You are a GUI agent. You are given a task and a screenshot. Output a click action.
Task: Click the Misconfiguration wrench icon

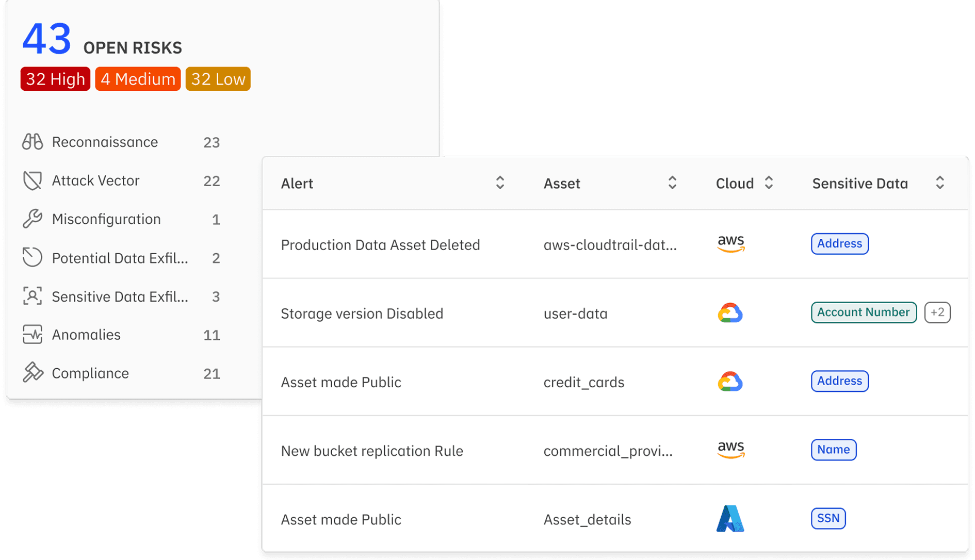[32, 219]
